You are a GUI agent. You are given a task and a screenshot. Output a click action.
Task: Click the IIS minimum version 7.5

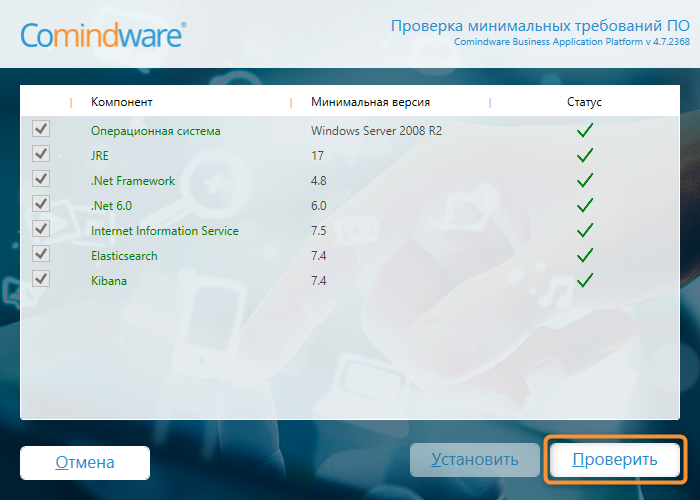tap(319, 231)
